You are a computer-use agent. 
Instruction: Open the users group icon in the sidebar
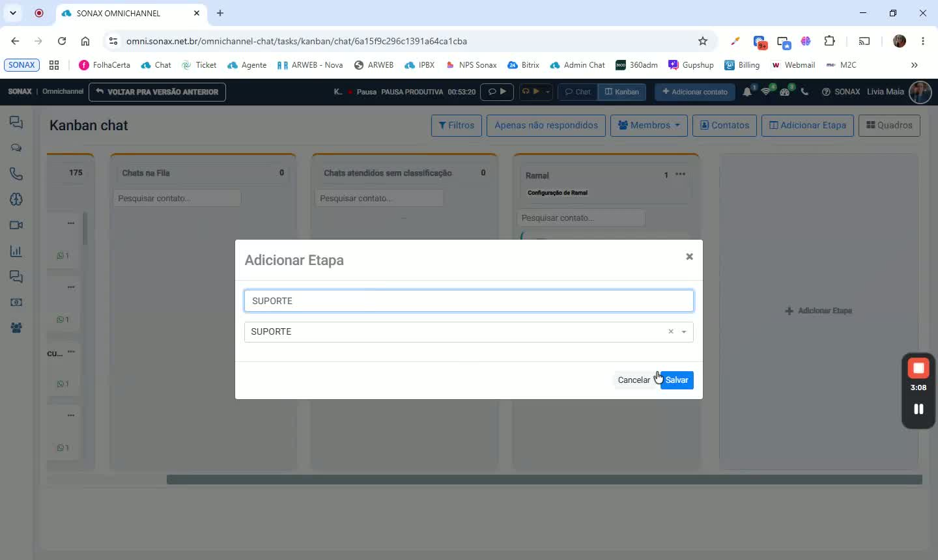[16, 328]
